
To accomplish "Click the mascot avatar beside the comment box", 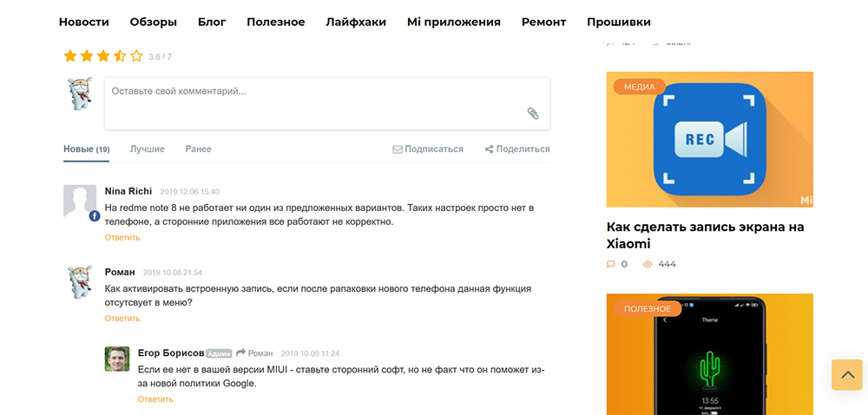I will [80, 94].
